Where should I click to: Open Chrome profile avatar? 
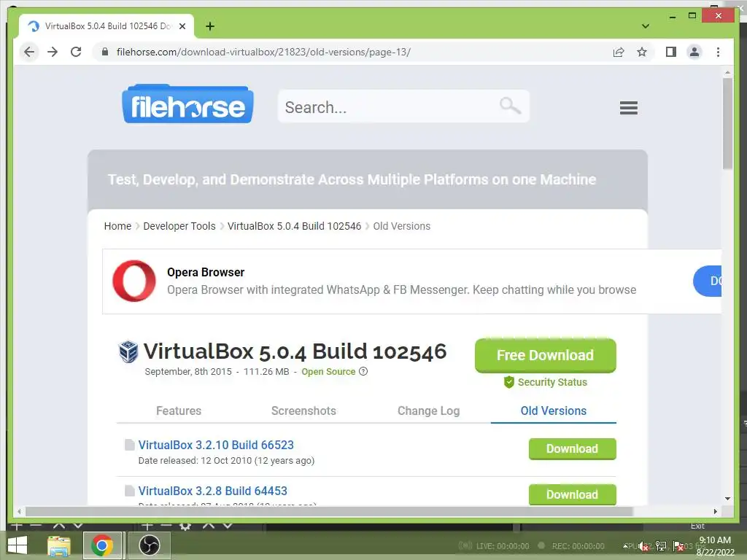point(694,52)
